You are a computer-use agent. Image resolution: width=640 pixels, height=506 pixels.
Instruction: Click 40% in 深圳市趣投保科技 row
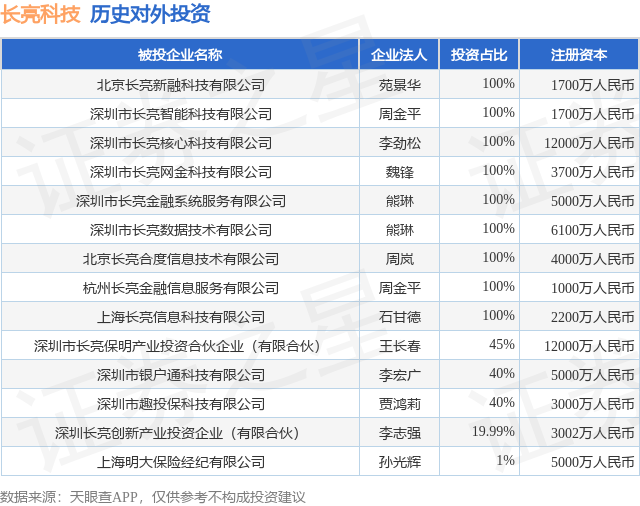(502, 402)
